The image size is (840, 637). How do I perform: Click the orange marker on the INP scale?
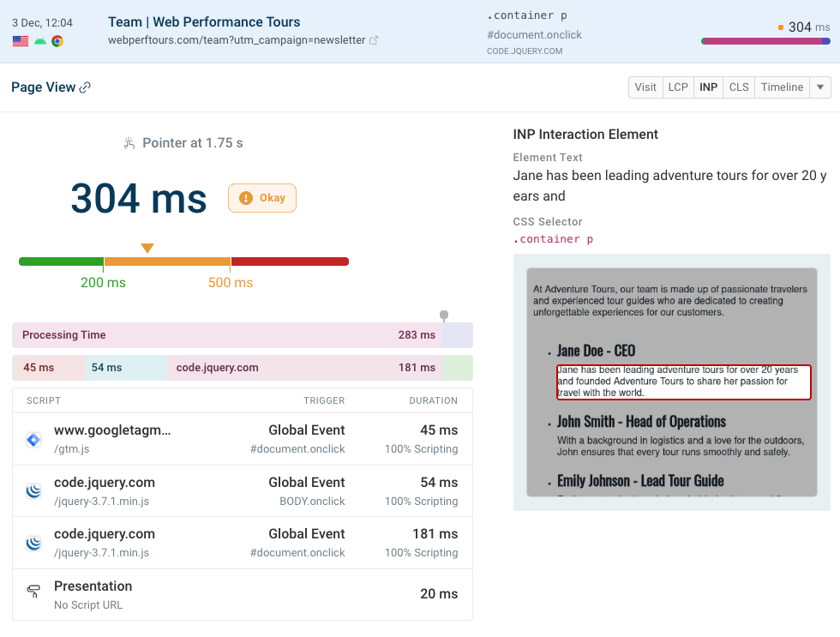(x=147, y=249)
